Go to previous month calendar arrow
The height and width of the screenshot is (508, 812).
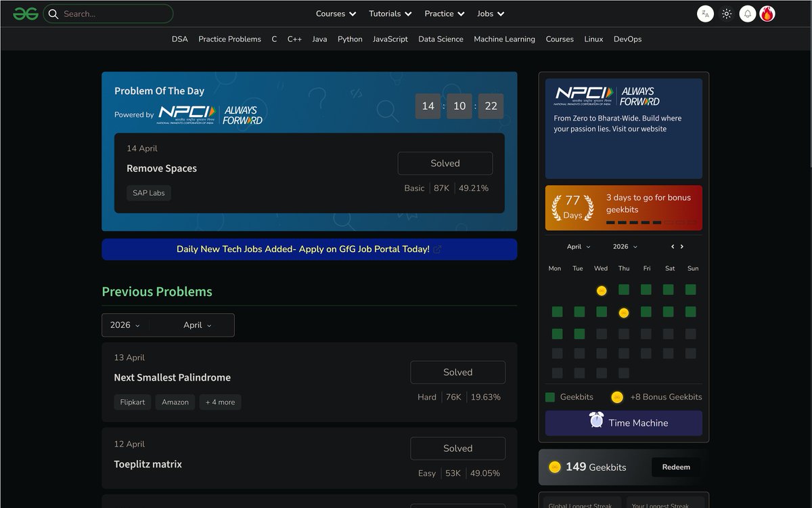tap(673, 247)
